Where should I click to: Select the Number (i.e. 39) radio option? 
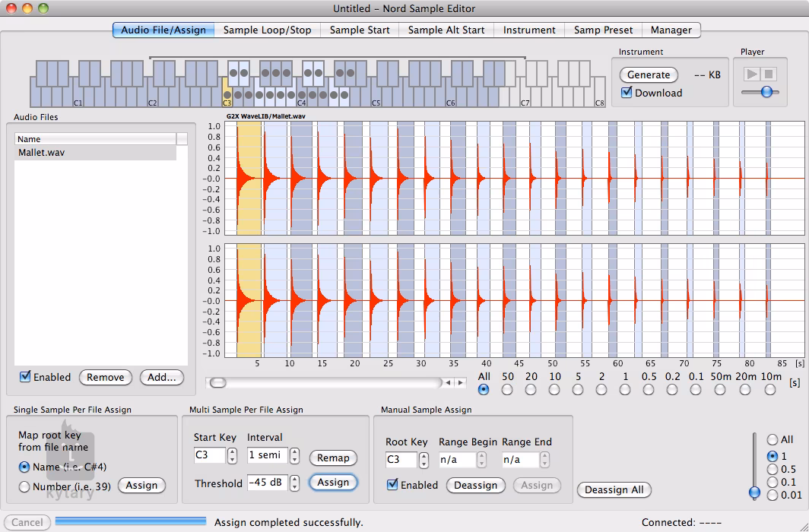pyautogui.click(x=25, y=486)
